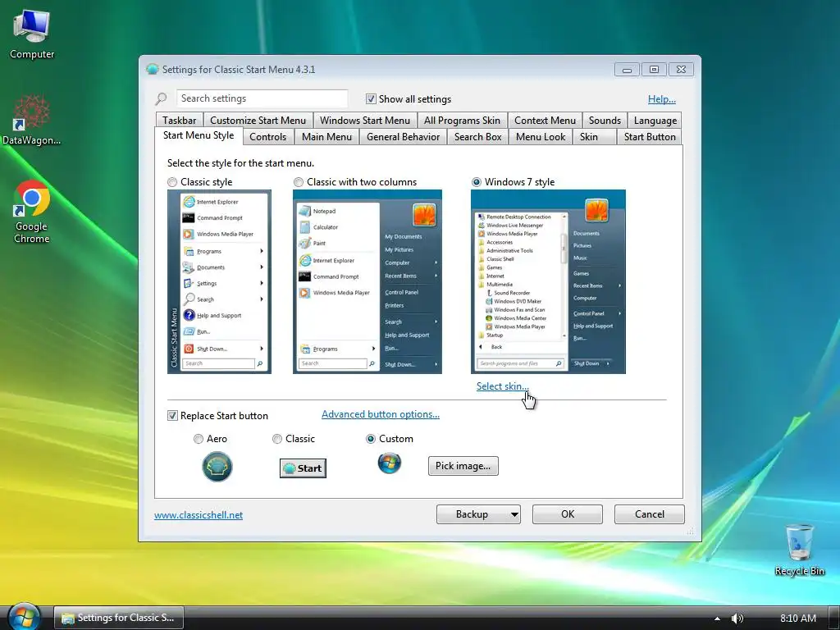Uncheck Show all settings checkbox
This screenshot has width=840, height=630.
coord(371,98)
